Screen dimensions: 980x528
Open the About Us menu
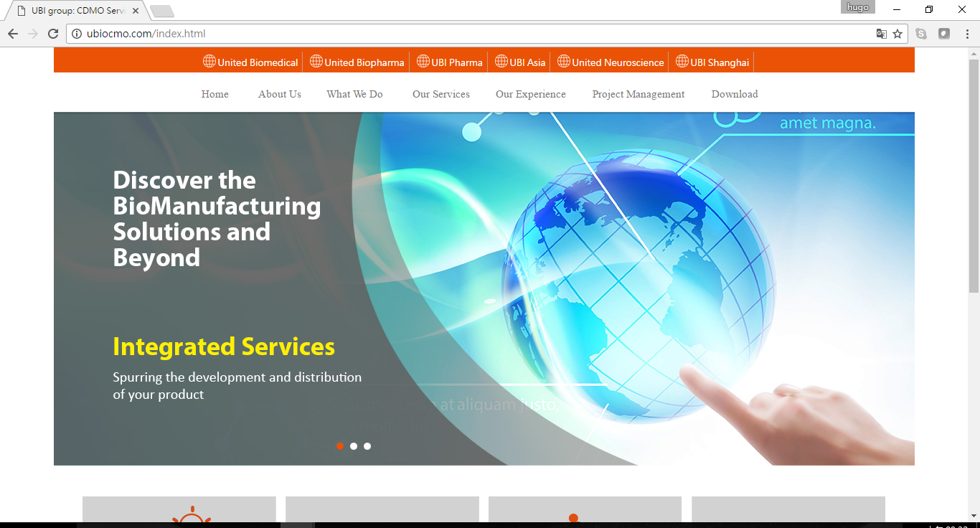(x=280, y=94)
